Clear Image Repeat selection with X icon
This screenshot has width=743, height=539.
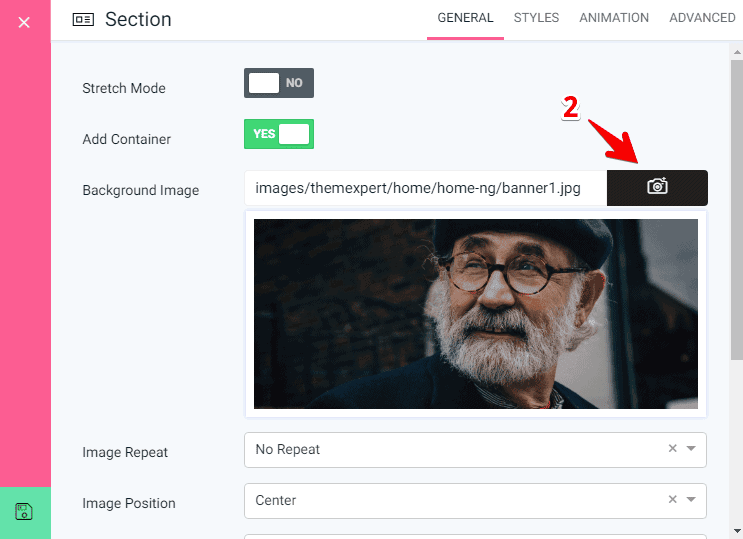tap(673, 449)
